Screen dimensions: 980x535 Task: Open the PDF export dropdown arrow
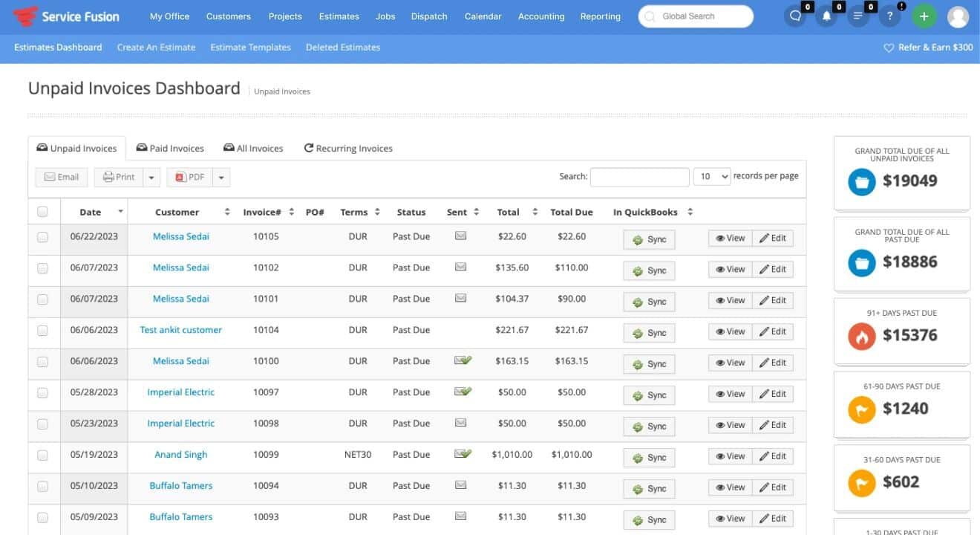[x=220, y=176]
